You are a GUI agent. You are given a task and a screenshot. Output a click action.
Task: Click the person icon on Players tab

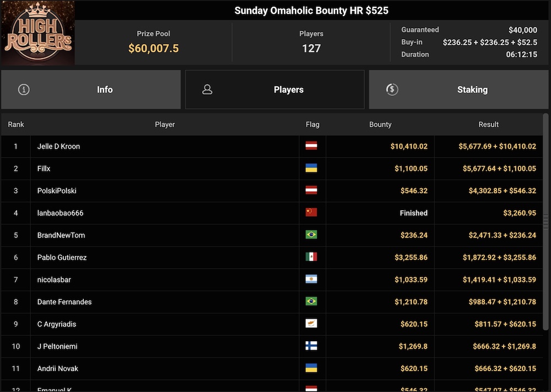207,89
